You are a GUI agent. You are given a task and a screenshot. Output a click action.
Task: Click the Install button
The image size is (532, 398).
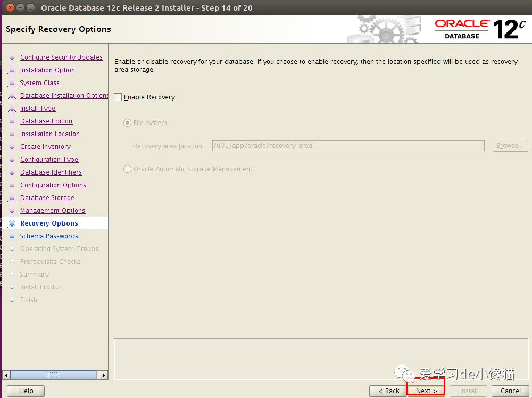coord(469,391)
